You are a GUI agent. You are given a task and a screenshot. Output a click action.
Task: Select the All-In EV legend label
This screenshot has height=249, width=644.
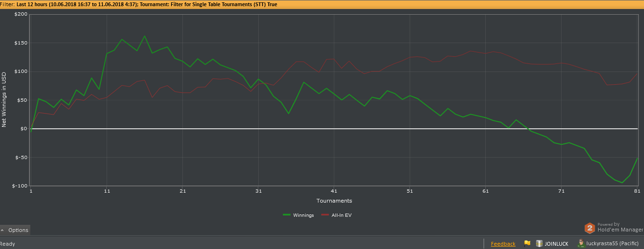[341, 215]
